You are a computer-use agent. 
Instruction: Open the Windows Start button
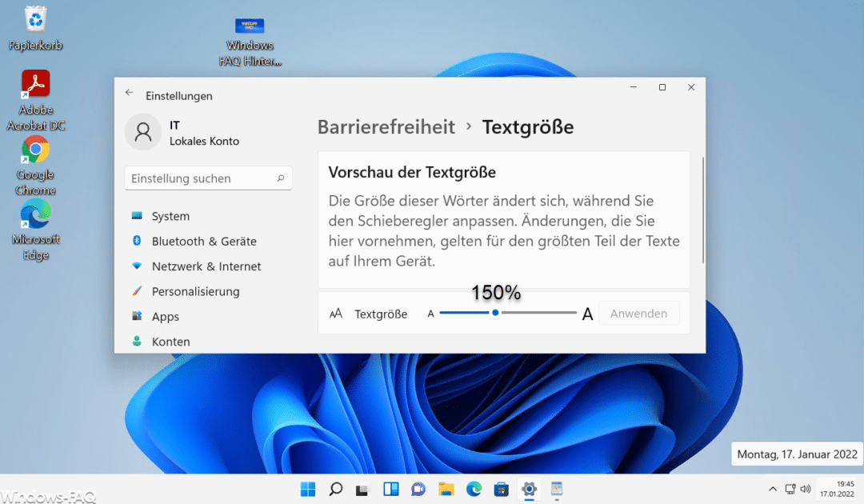pyautogui.click(x=308, y=489)
